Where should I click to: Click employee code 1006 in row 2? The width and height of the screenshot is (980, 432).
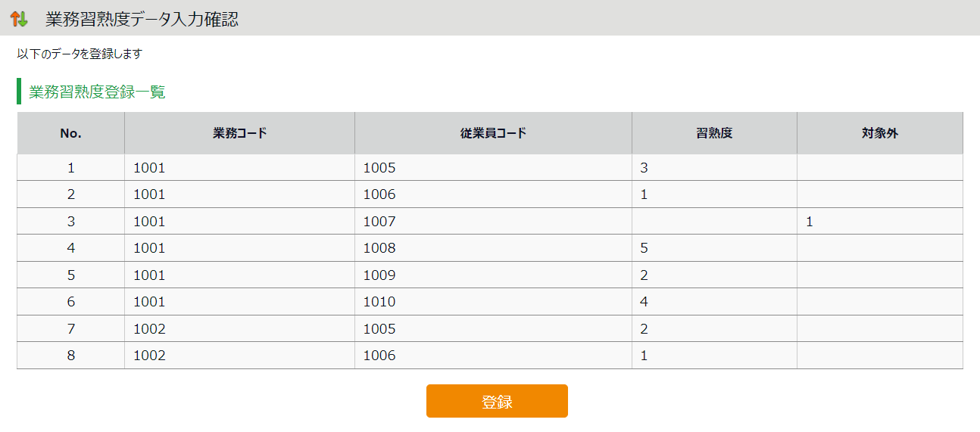379,194
